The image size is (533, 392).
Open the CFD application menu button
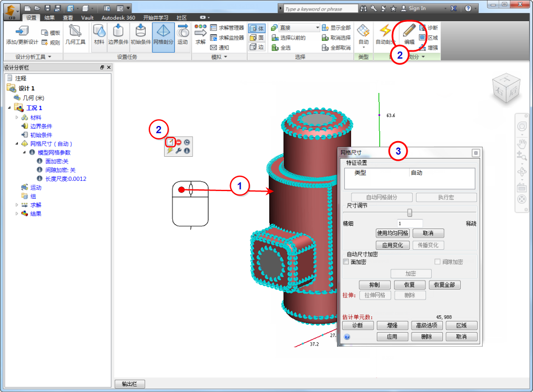click(12, 12)
